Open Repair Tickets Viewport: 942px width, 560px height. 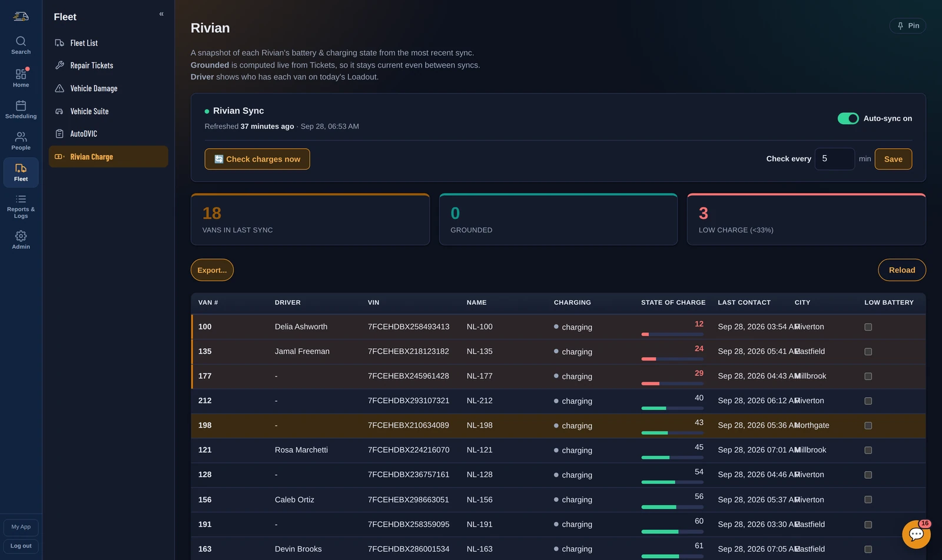[108, 65]
